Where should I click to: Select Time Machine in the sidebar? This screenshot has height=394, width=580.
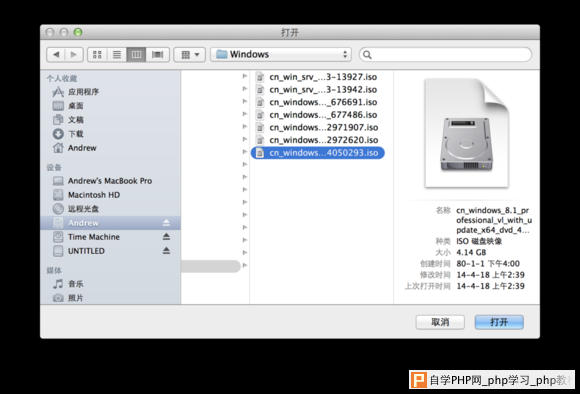(110, 237)
